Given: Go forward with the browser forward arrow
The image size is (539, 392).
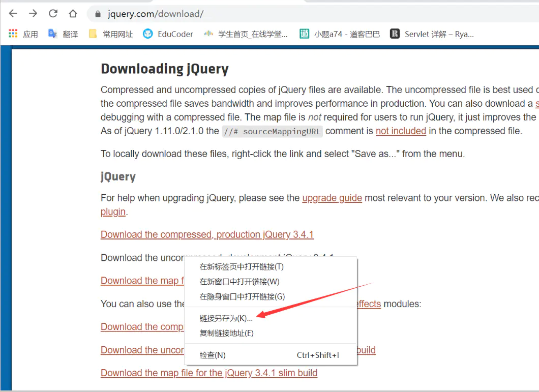Looking at the screenshot, I should click(33, 14).
